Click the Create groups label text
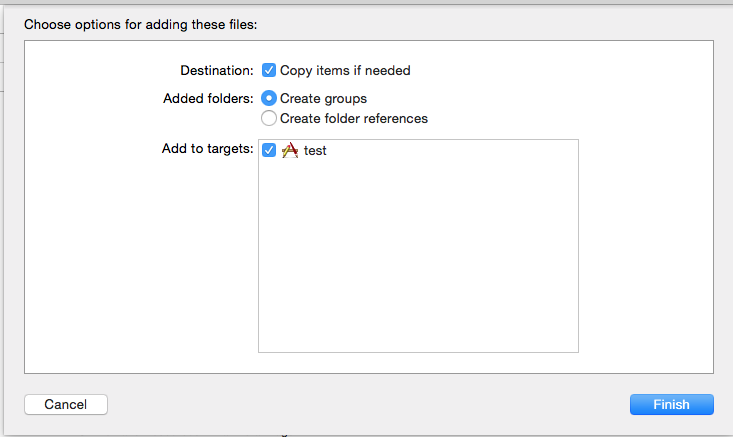 click(x=323, y=99)
